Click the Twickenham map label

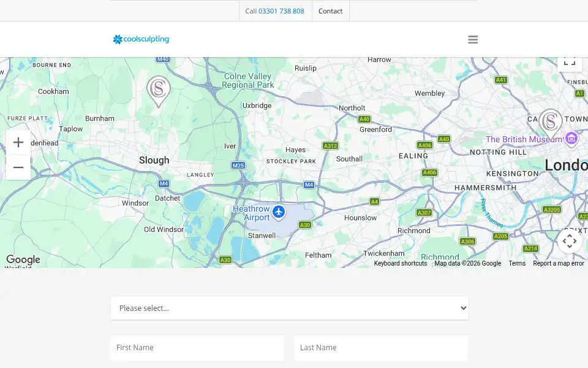pyautogui.click(x=384, y=253)
